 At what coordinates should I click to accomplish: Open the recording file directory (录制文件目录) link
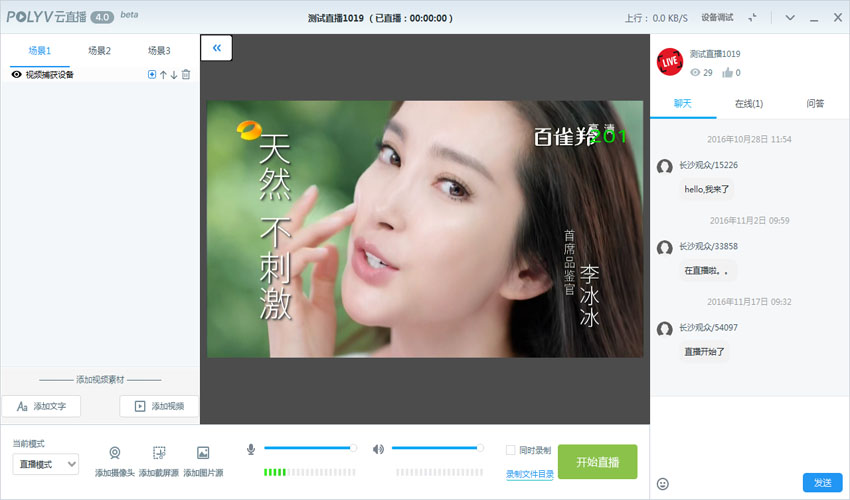pos(529,474)
